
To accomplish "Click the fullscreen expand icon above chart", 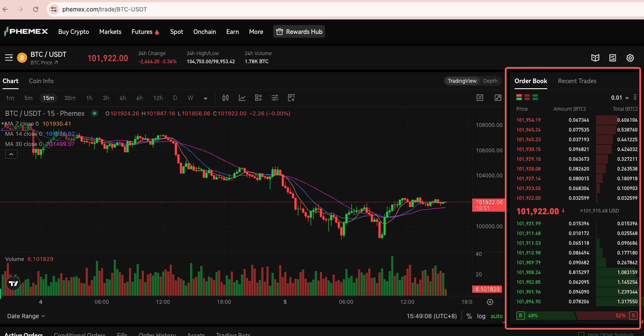I will click(x=497, y=98).
